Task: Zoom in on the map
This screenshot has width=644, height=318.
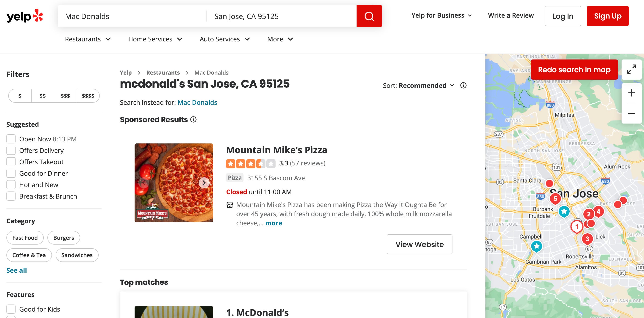Action: pyautogui.click(x=631, y=93)
